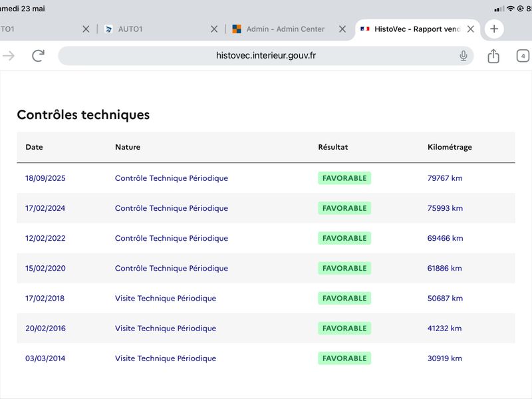Open a new tab with the plus button

pos(494,29)
